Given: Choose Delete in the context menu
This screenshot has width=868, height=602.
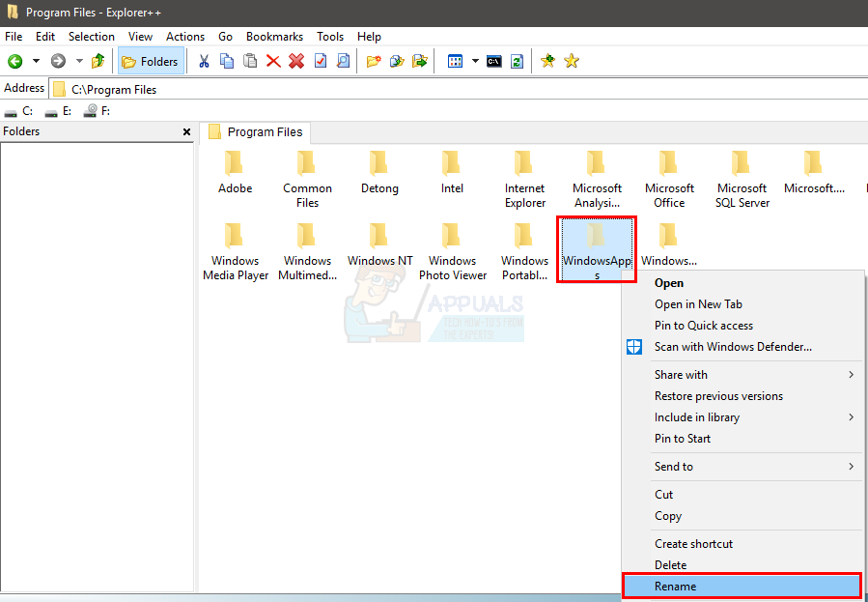Looking at the screenshot, I should pyautogui.click(x=744, y=565).
